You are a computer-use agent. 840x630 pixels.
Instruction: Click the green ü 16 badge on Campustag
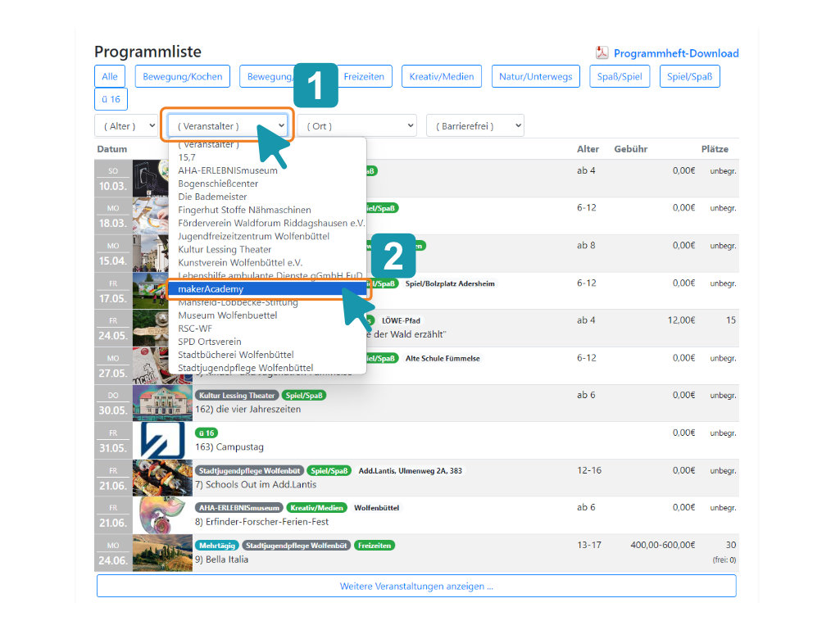pyautogui.click(x=207, y=433)
